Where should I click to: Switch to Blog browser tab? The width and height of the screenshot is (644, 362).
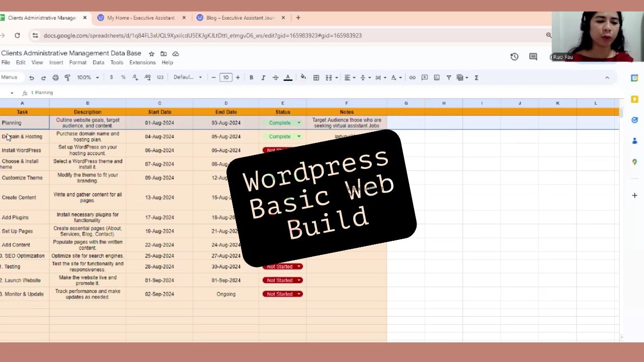pos(240,18)
